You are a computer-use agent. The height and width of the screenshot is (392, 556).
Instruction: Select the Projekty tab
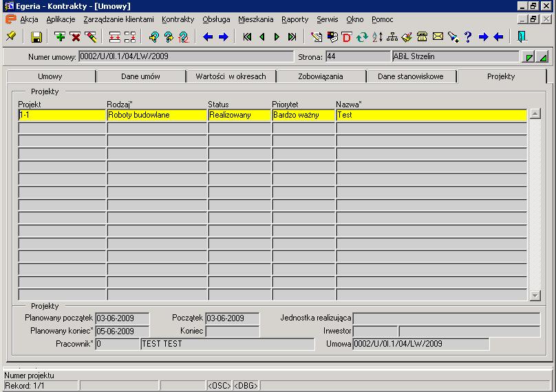pos(501,76)
